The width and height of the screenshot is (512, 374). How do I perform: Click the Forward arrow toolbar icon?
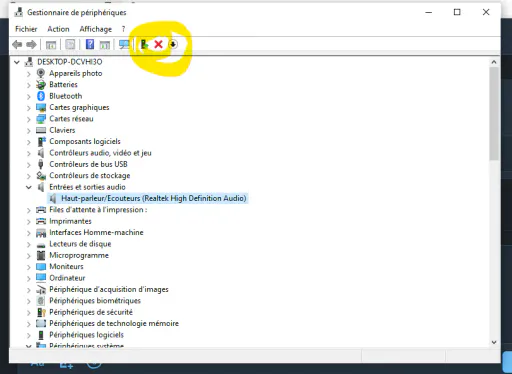coord(31,44)
